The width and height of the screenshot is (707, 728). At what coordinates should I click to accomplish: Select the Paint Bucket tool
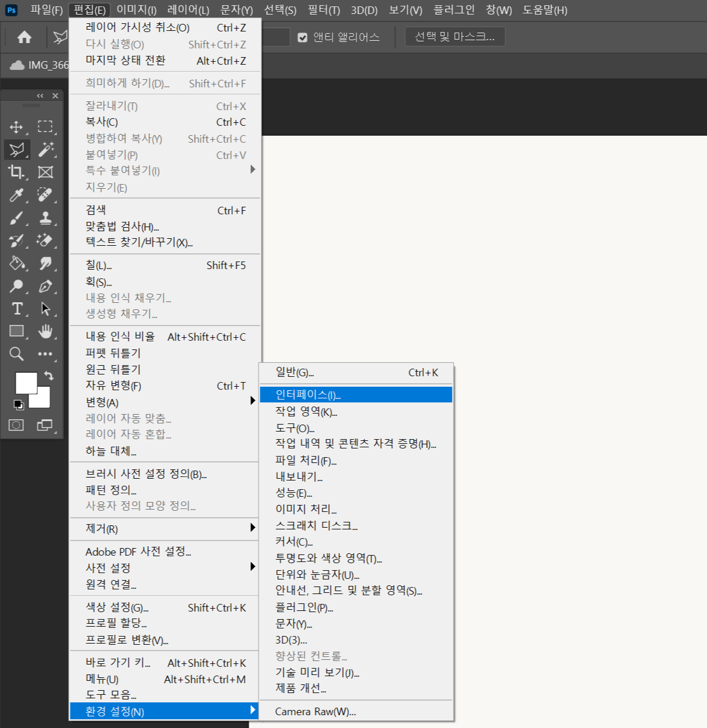(17, 263)
